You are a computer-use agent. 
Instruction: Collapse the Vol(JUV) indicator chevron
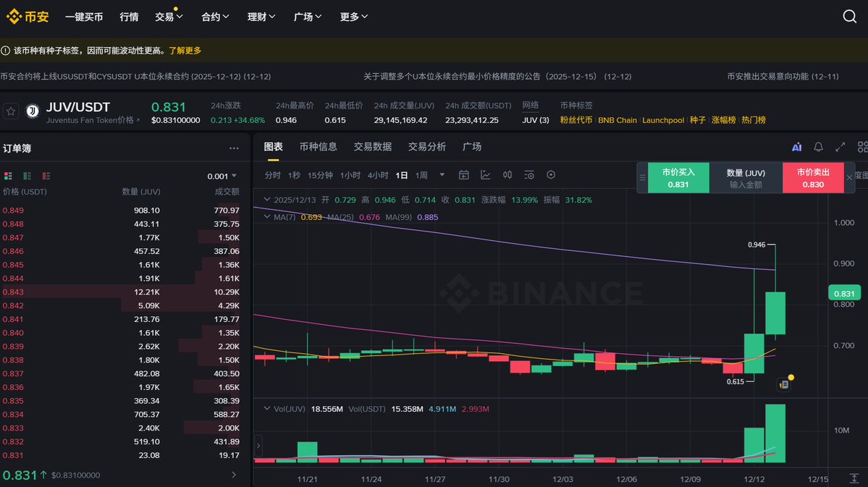(x=267, y=409)
